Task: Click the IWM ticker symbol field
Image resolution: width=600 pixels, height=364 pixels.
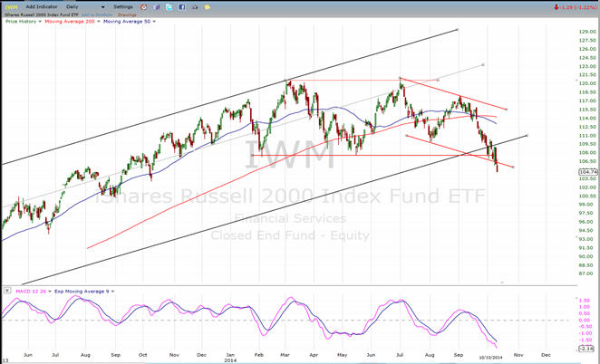Action: click(x=11, y=7)
